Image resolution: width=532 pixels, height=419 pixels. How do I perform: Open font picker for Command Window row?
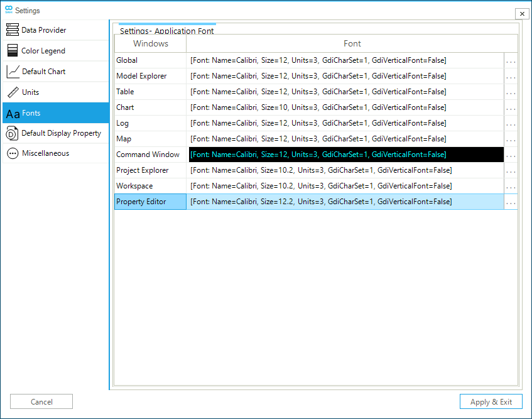coord(511,155)
